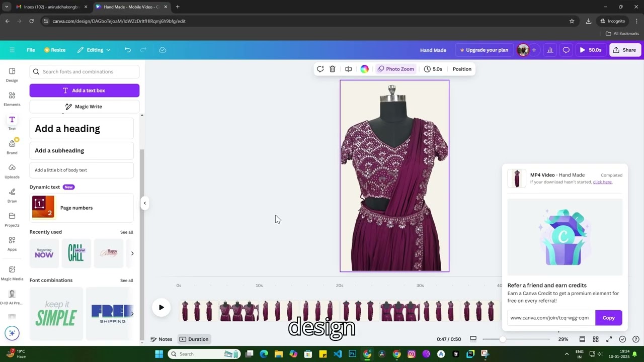The height and width of the screenshot is (362, 644).
Task: Open the Projects panel
Action: coord(12,219)
